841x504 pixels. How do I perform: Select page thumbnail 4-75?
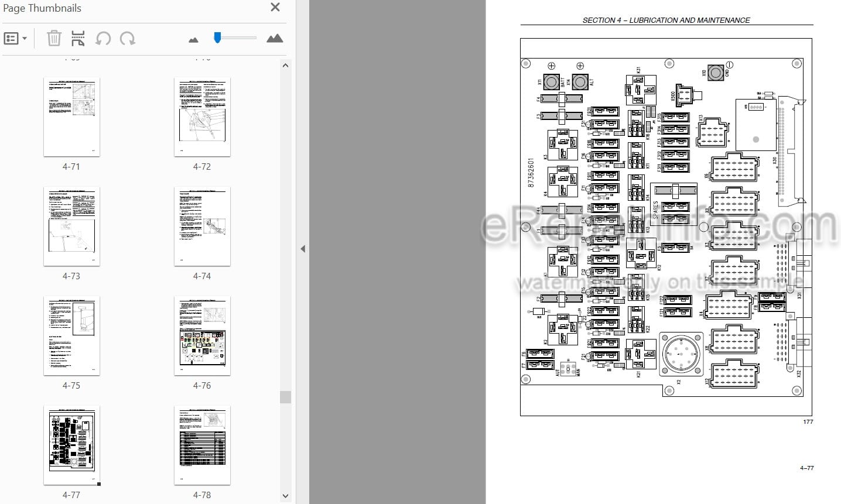[71, 336]
